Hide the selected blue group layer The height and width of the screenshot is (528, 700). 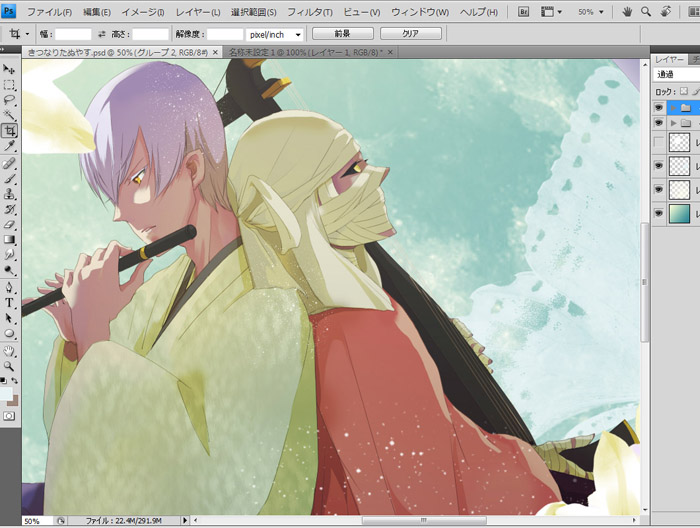[658, 108]
